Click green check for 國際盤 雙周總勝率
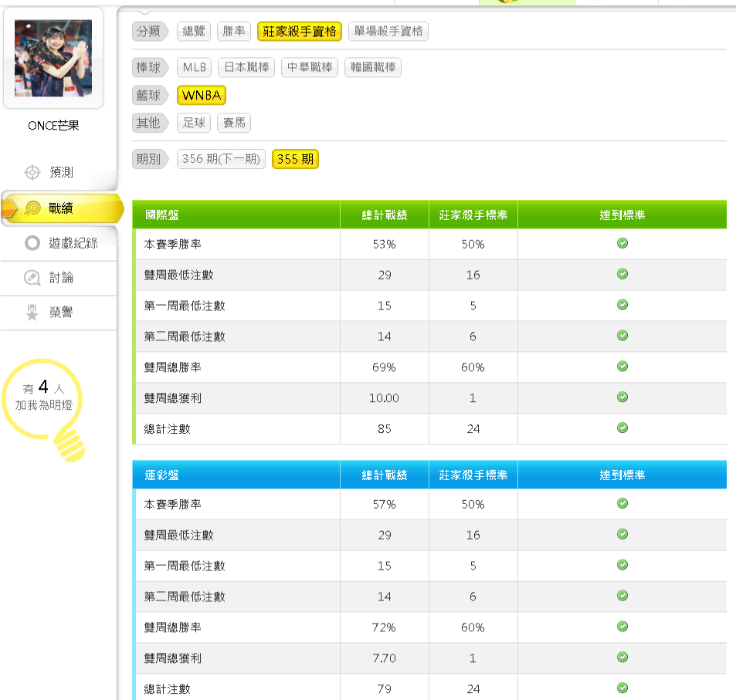 pos(622,367)
